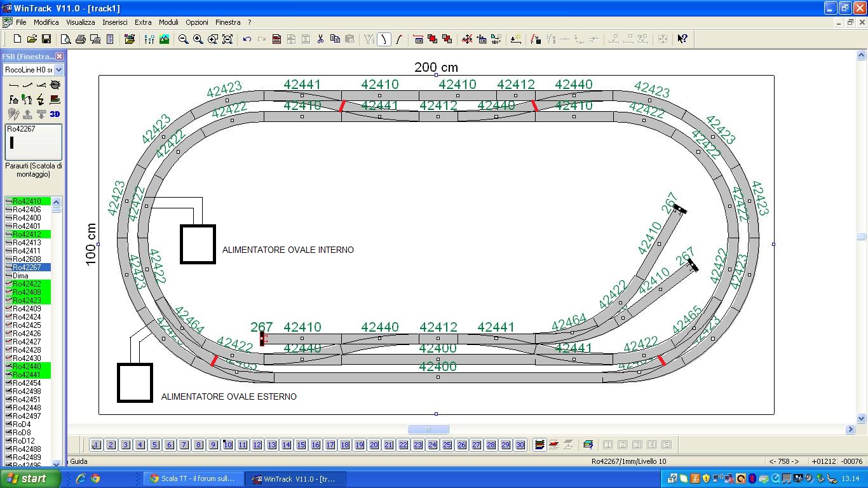Select the buildings symbol category icon
The image size is (868, 488).
pyautogui.click(x=13, y=100)
